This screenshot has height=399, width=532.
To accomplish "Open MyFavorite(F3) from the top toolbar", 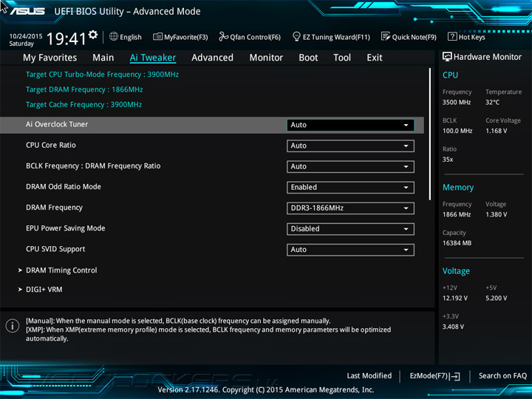I will tap(180, 37).
